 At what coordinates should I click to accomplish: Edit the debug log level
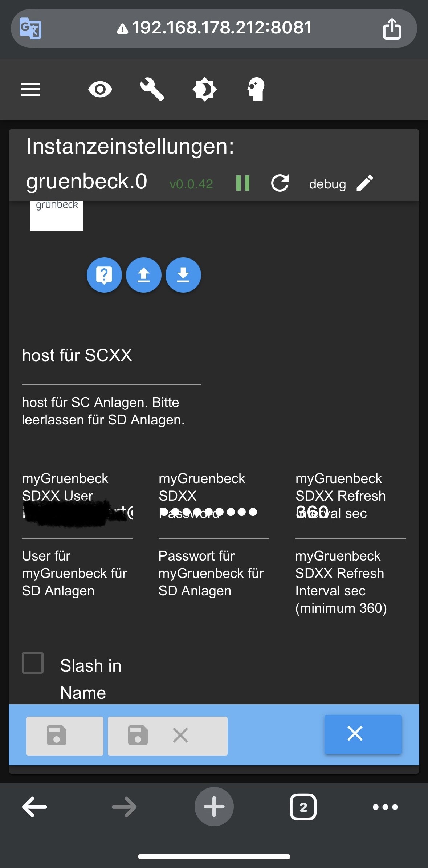coord(365,183)
